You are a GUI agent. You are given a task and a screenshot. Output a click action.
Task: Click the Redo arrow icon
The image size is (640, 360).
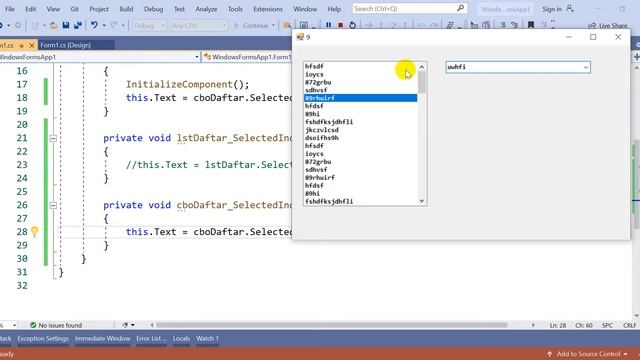[x=114, y=25]
